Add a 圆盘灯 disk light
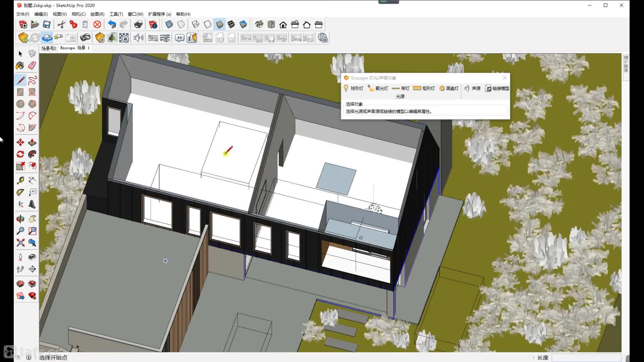The width and height of the screenshot is (644, 362). coord(449,88)
